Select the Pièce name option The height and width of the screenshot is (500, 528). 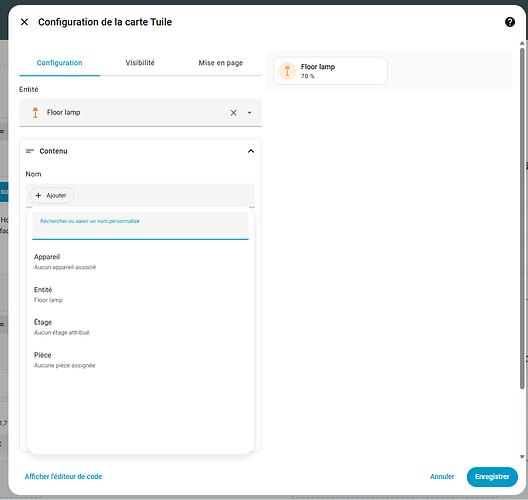click(140, 360)
